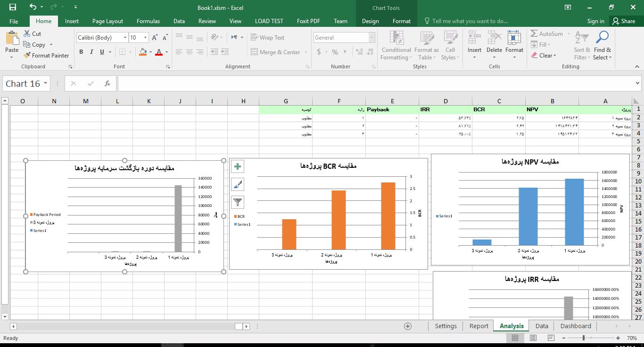This screenshot has height=347, width=644.
Task: Click the Save icon in title bar
Action: [x=13, y=7]
